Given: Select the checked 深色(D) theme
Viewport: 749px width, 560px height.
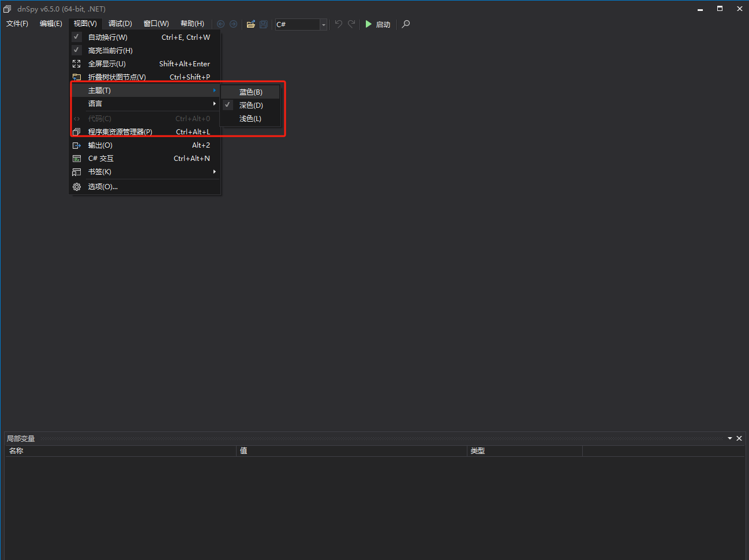Looking at the screenshot, I should (x=250, y=106).
